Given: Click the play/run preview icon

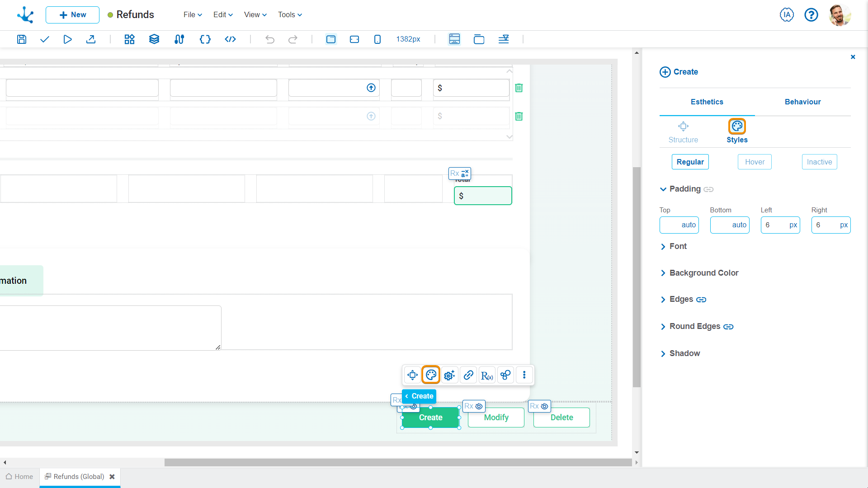Looking at the screenshot, I should click(67, 39).
